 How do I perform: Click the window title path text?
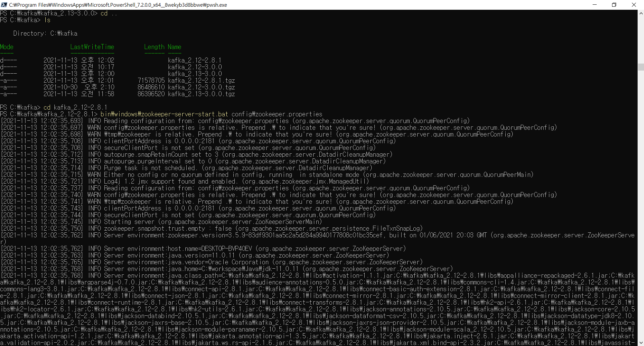point(118,5)
